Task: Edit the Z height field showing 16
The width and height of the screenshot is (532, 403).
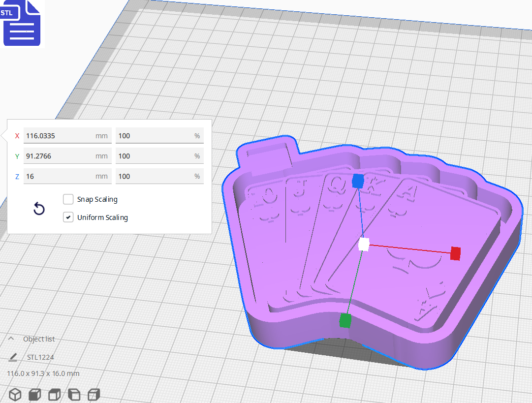Action: 67,176
